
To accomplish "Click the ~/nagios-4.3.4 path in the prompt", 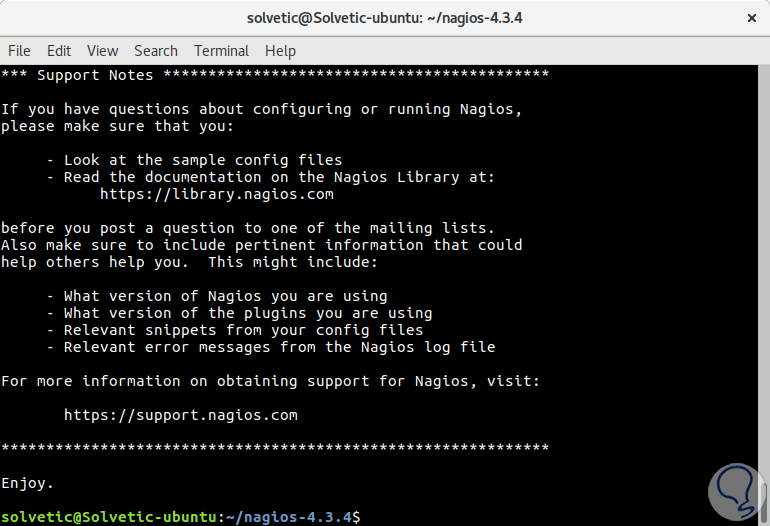I will (x=288, y=517).
